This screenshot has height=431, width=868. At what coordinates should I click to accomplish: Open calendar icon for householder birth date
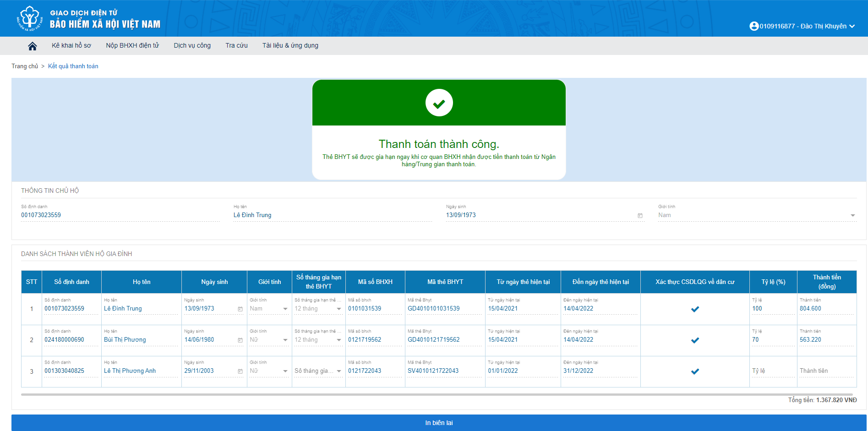click(640, 216)
